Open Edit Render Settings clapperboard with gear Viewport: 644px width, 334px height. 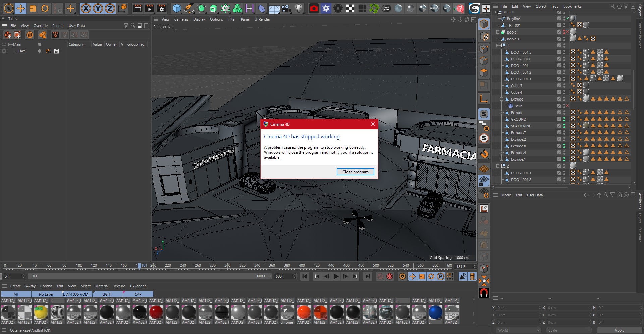(x=162, y=8)
